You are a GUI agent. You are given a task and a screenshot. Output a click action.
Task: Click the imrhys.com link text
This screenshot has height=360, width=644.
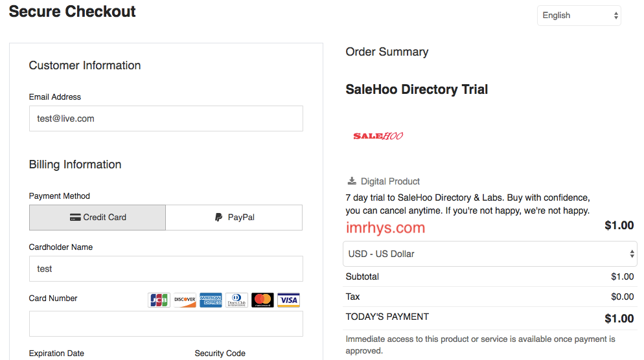[x=385, y=227]
